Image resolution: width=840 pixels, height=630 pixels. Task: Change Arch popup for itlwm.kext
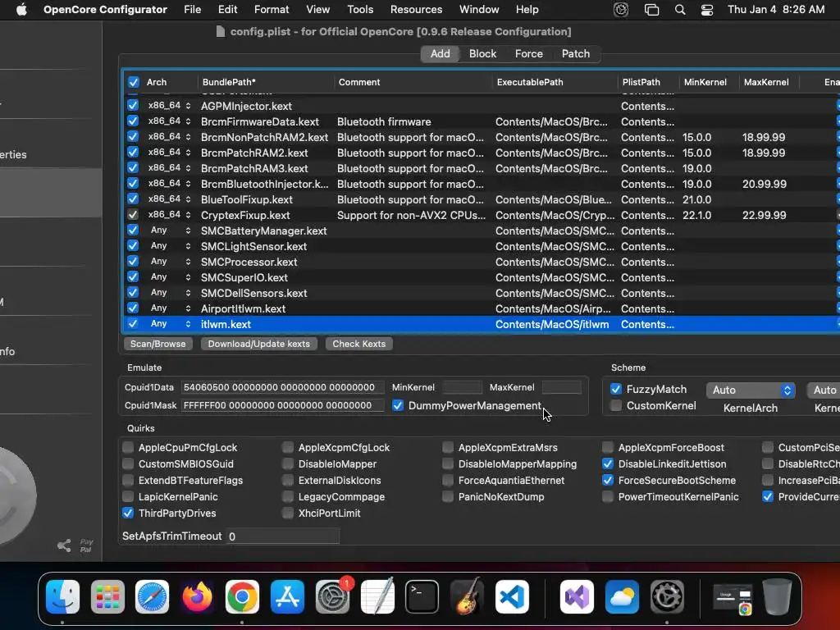[x=169, y=323]
